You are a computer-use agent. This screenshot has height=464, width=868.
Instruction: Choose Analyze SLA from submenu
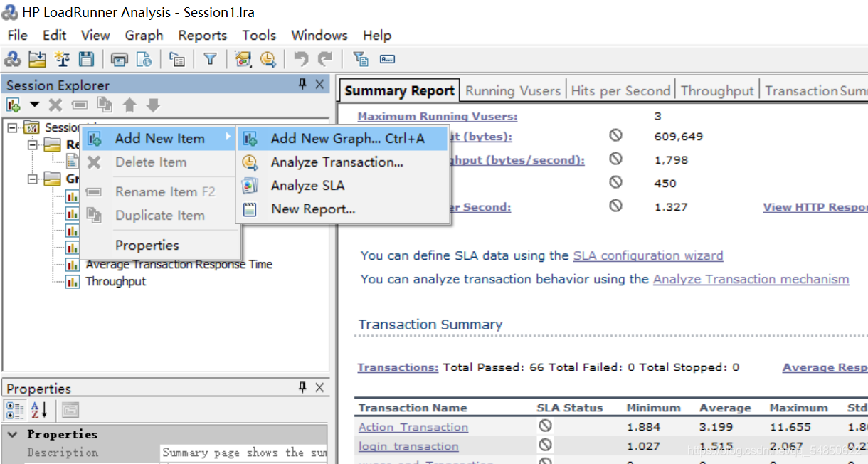343,185
